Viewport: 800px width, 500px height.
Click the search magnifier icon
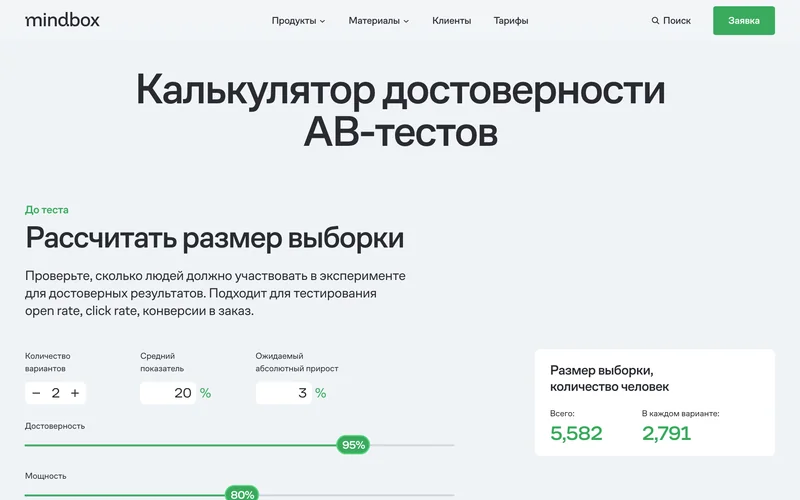(655, 21)
